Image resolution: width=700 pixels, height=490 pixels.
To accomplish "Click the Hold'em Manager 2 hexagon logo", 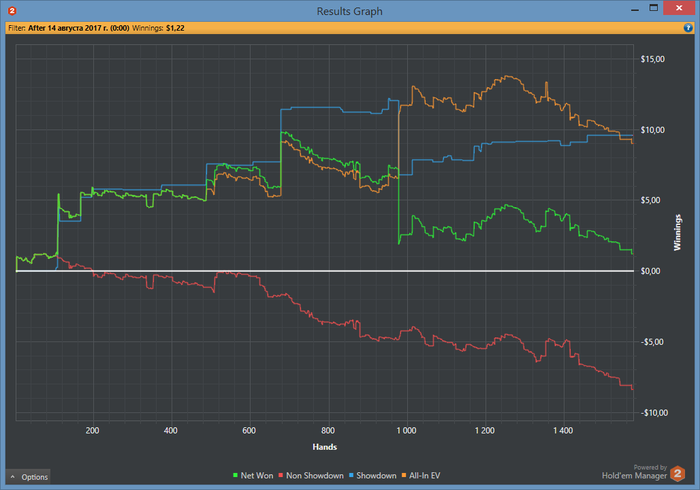I will click(x=678, y=473).
